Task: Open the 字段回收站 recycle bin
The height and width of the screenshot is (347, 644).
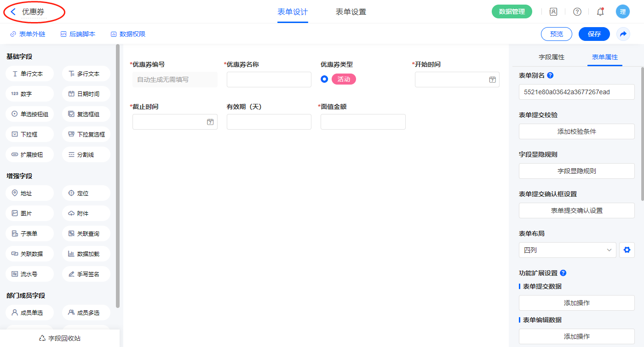Action: coord(60,338)
